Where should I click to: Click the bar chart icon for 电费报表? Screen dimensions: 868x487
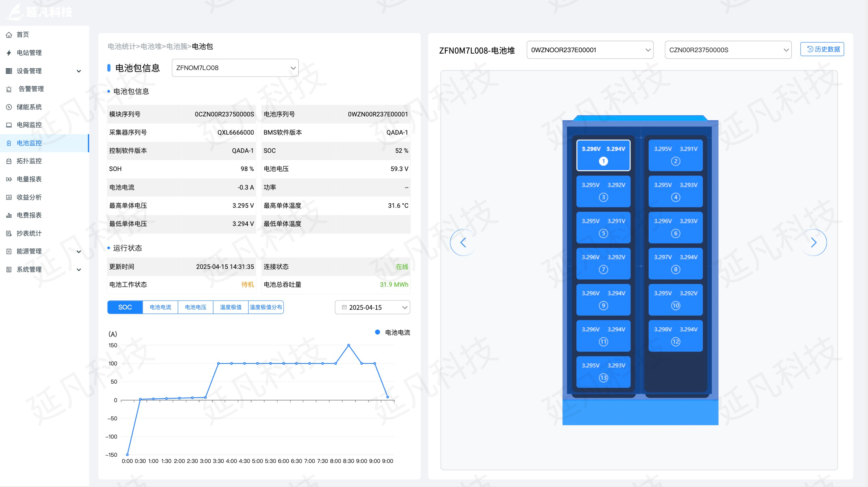click(x=9, y=215)
